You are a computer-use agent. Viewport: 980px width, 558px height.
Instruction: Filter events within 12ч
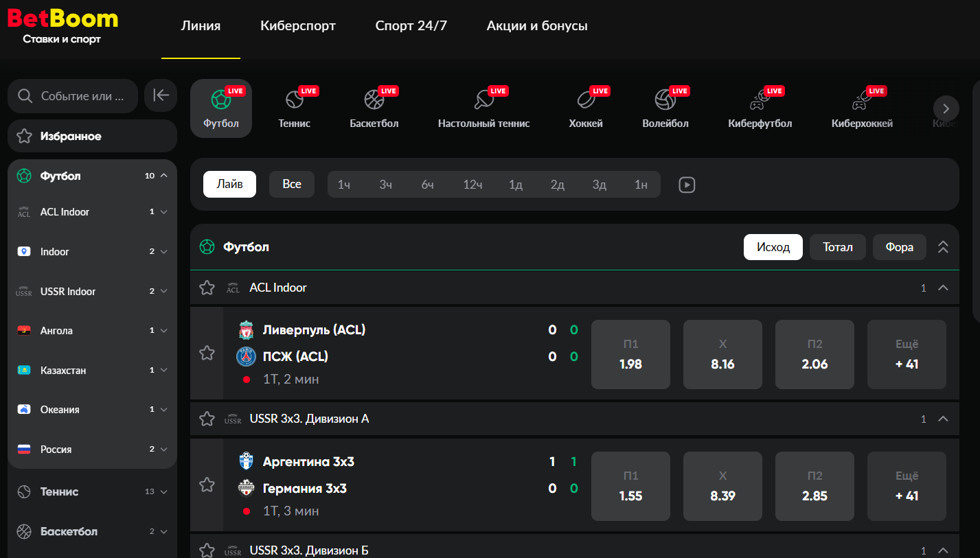click(472, 185)
